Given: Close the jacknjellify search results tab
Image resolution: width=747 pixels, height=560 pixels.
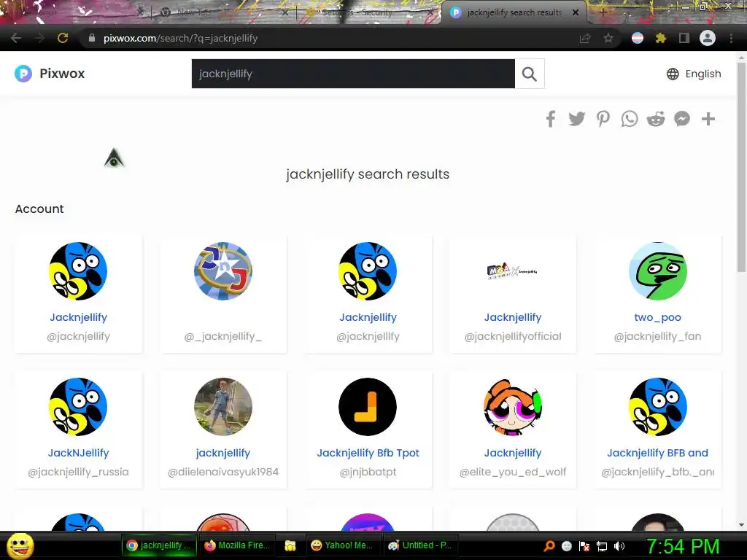Looking at the screenshot, I should point(576,12).
